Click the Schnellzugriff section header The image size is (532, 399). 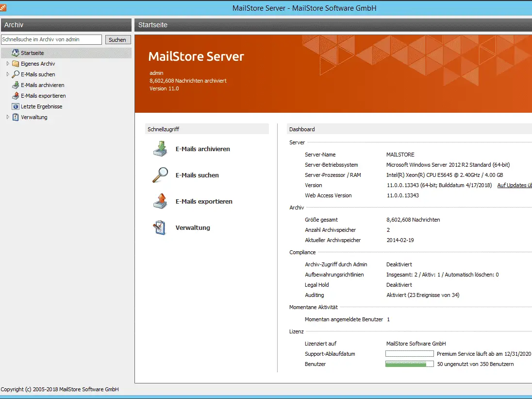coord(207,129)
